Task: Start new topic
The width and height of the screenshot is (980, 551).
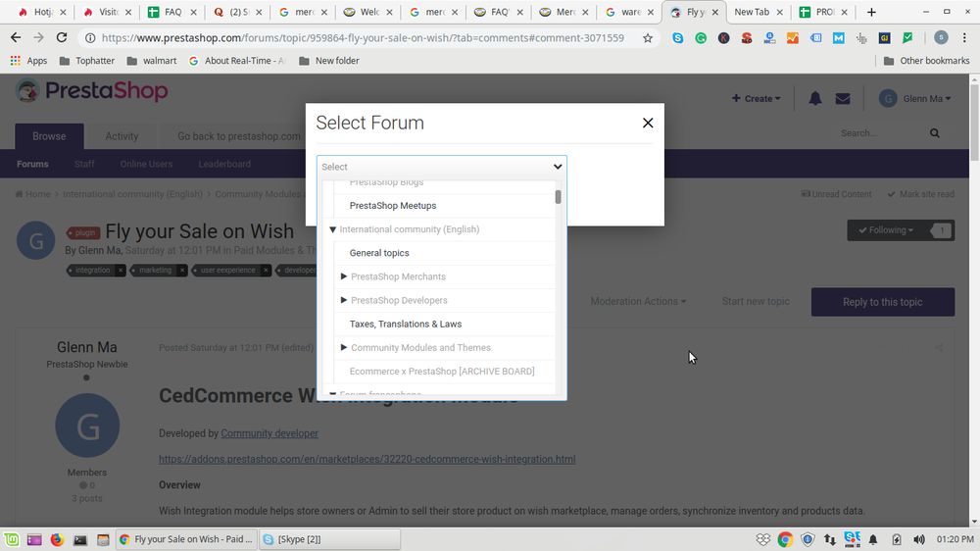Action: (x=756, y=301)
